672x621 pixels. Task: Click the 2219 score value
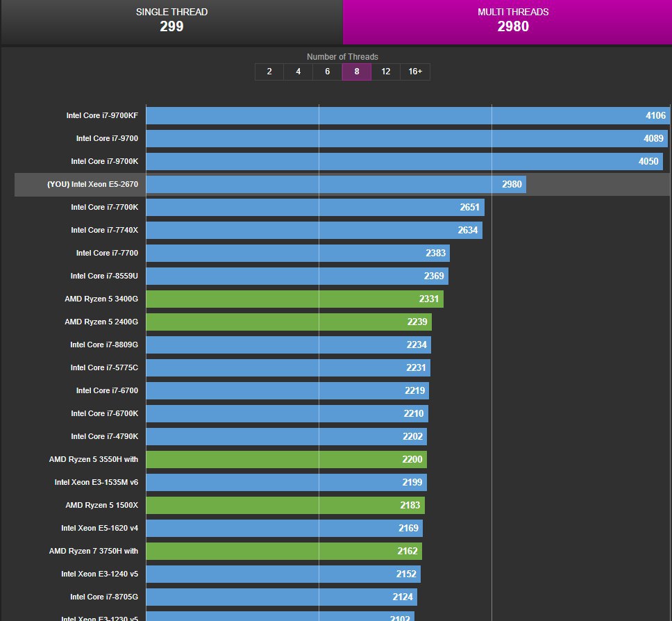415,391
